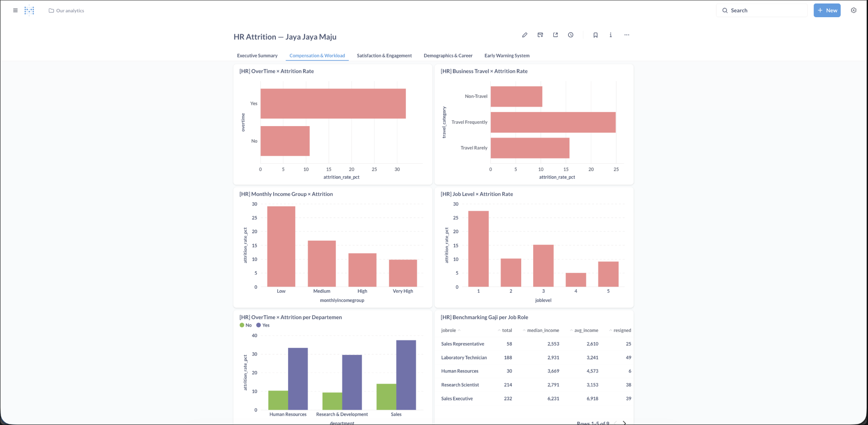Click the Human Resources jobrole cell
868x425 pixels.
coord(460,371)
